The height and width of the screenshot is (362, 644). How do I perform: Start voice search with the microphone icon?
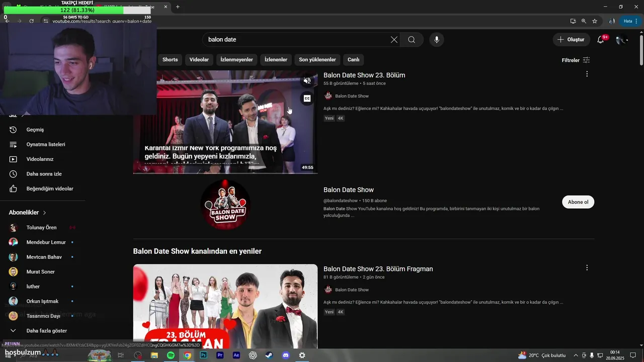coord(437,40)
